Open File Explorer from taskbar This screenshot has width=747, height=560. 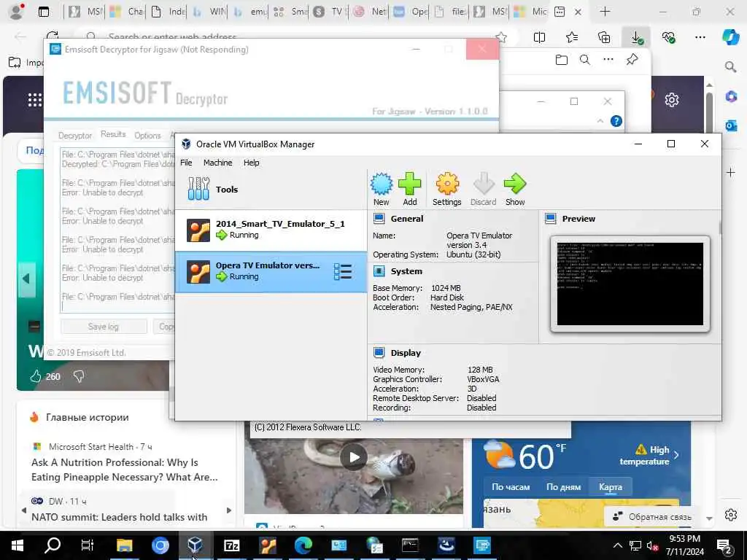(124, 545)
